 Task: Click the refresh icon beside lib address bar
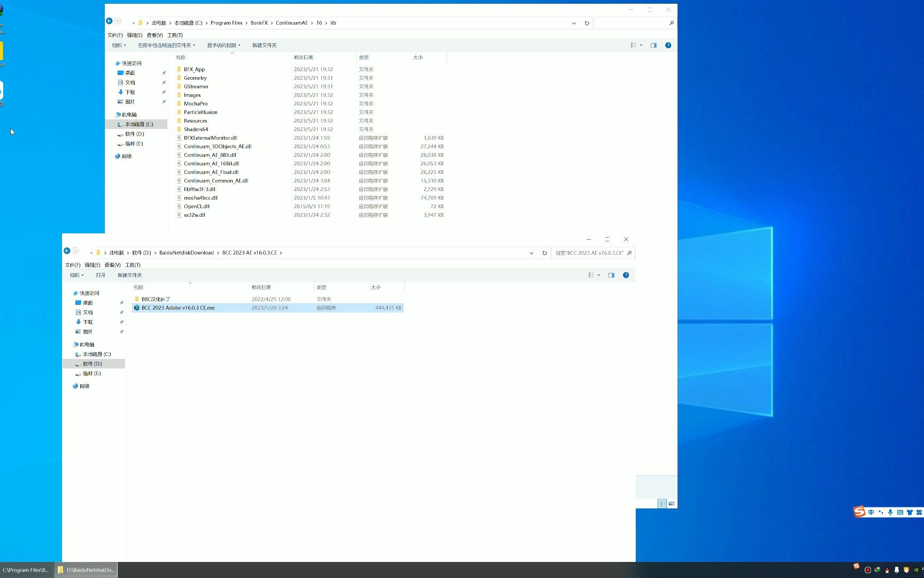click(x=587, y=23)
